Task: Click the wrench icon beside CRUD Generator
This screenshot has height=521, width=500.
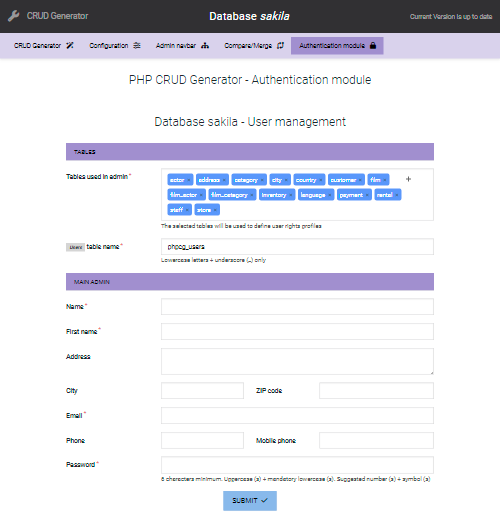Action: (14, 16)
